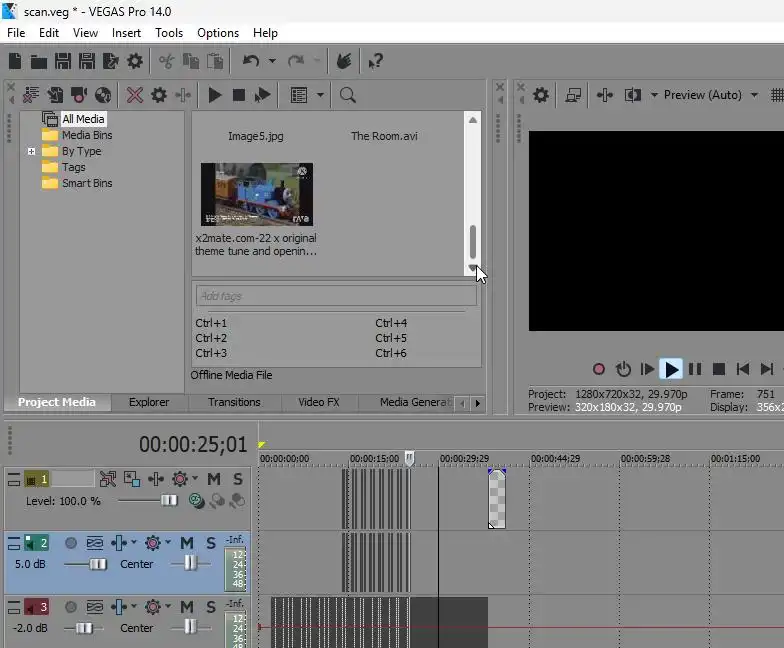
Task: Select the Thomas train video thumbnail
Action: 257,194
